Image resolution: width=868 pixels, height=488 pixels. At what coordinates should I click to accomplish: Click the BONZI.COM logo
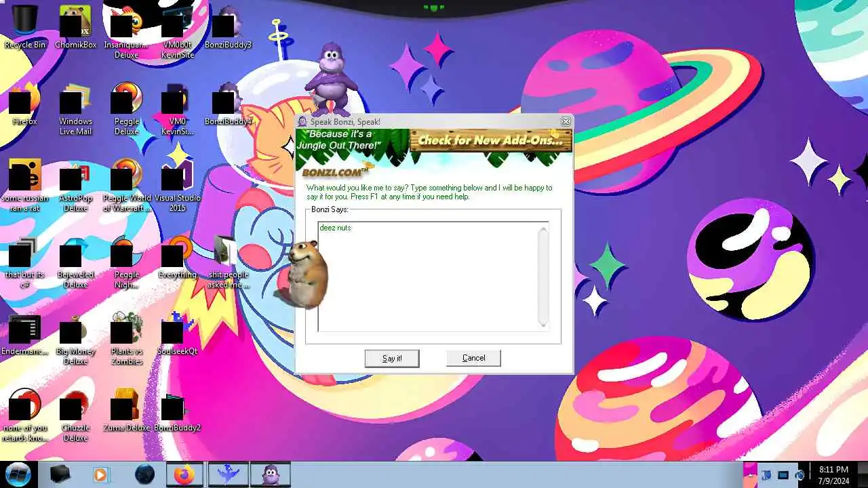pyautogui.click(x=336, y=173)
